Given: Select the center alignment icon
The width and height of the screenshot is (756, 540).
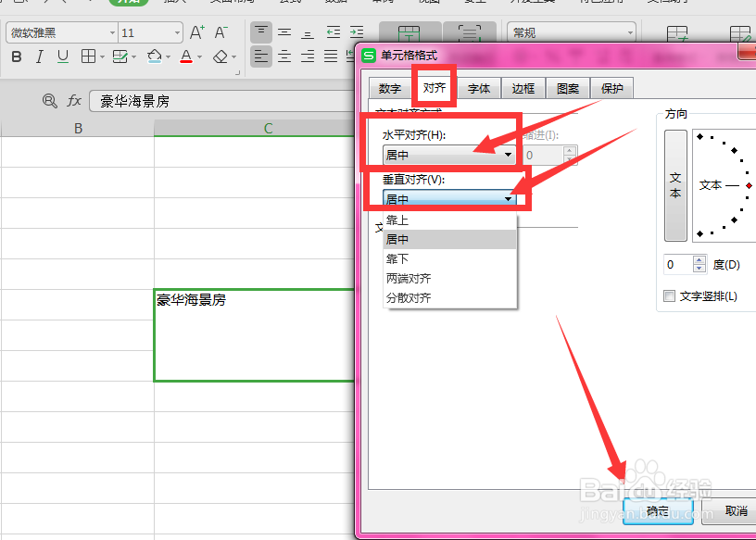Looking at the screenshot, I should pos(284,56).
